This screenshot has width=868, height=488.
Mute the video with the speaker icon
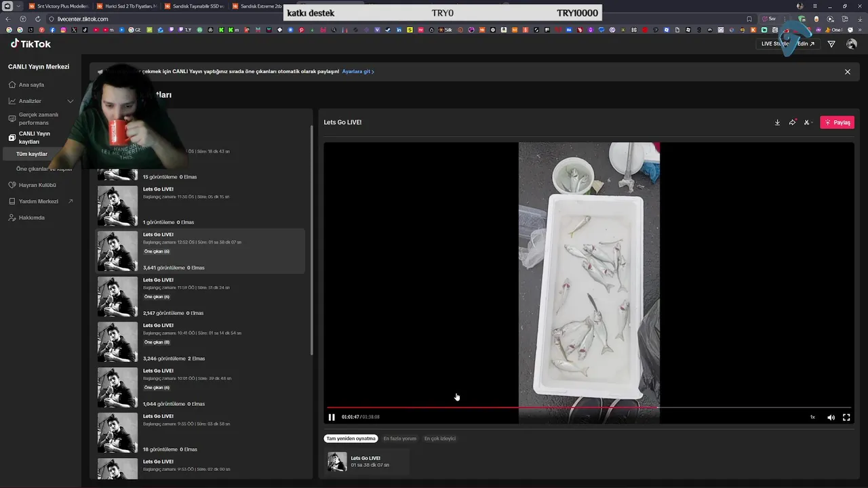point(831,418)
